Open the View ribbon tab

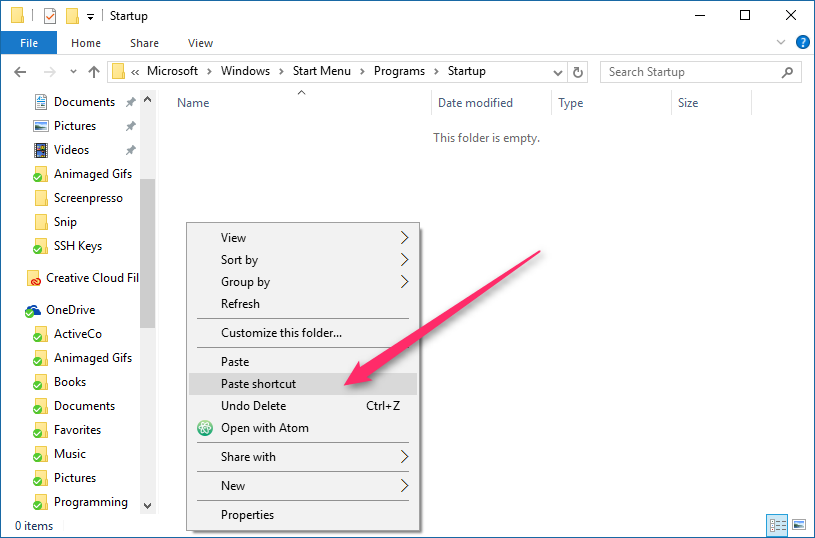[x=200, y=43]
